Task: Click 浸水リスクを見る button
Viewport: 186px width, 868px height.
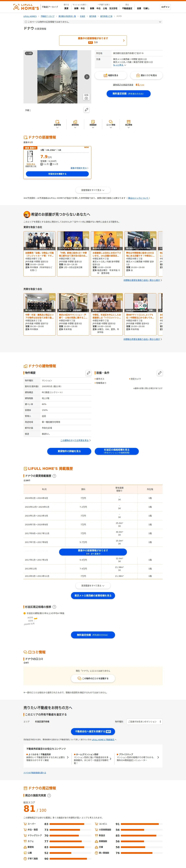Action: pos(146,76)
